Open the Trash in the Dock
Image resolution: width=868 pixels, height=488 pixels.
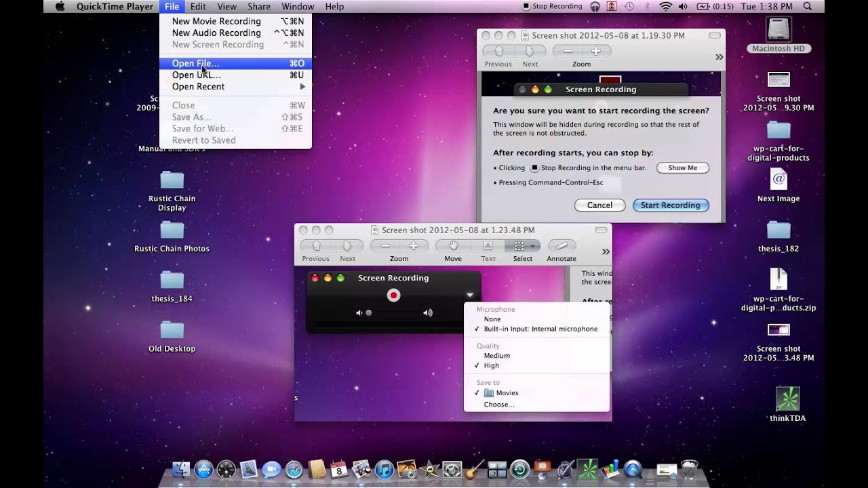coord(690,469)
